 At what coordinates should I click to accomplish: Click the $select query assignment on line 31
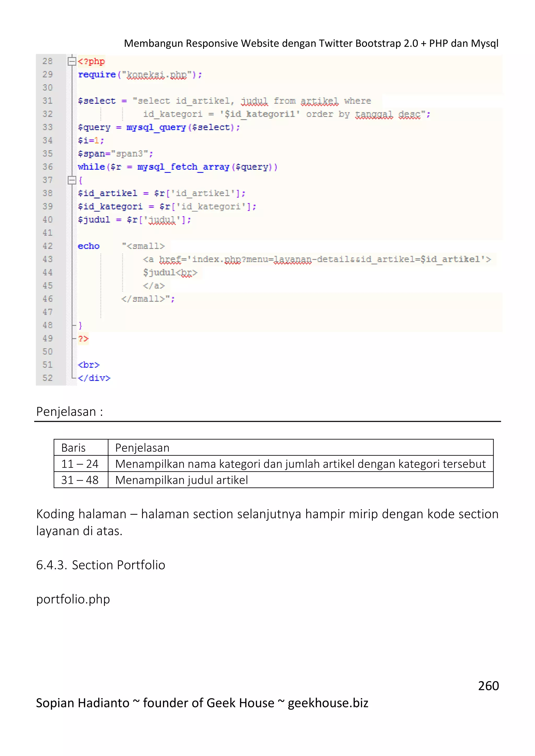(224, 101)
